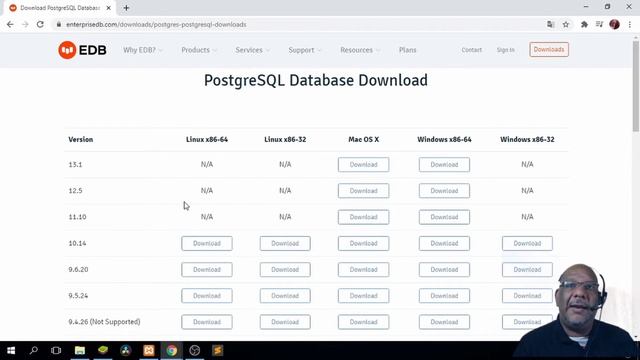The width and height of the screenshot is (640, 360).
Task: Open OBS Studio icon on taskbar
Action: (195, 351)
